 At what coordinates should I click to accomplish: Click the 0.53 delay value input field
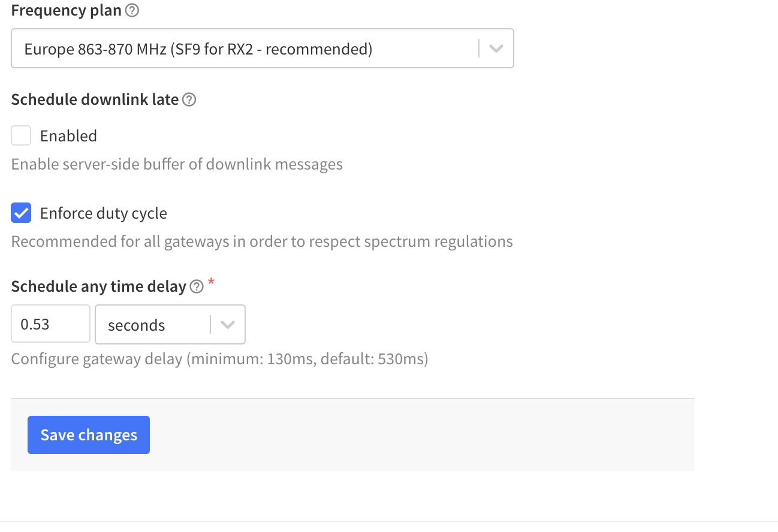tap(50, 325)
